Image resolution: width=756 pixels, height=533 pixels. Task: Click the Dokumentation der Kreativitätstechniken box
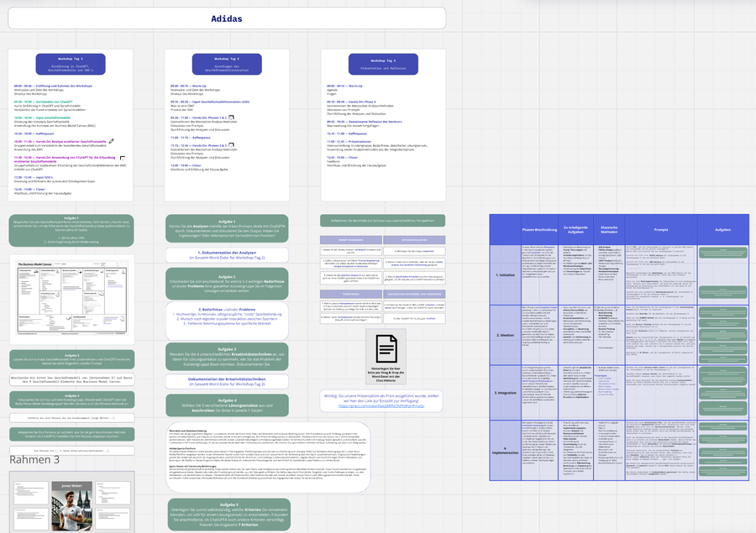(x=227, y=382)
